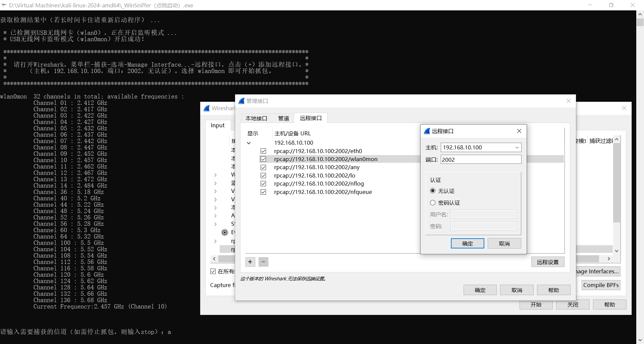
Task: Click 关闭 in the capture options window
Action: [x=573, y=304]
